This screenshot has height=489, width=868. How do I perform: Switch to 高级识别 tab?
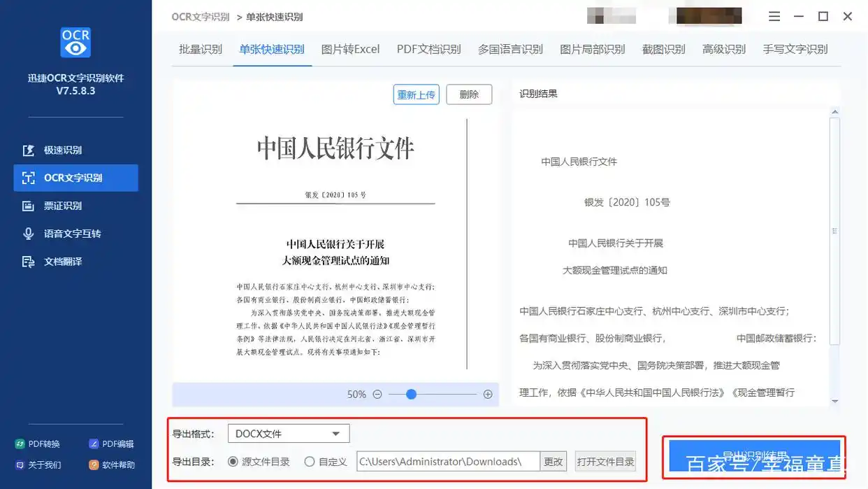(724, 49)
